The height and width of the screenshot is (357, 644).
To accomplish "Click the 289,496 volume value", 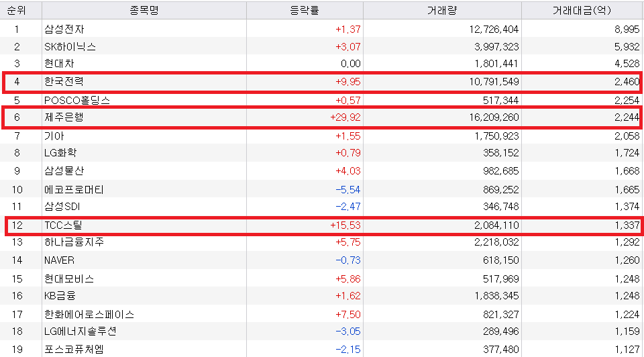I will point(501,331).
